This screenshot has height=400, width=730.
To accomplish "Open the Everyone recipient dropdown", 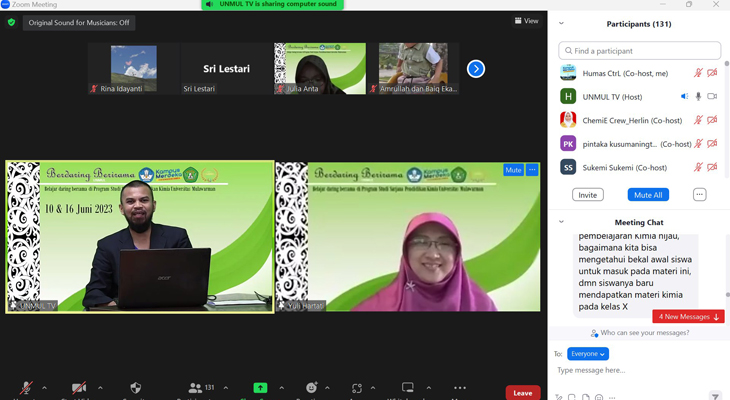I will [587, 353].
